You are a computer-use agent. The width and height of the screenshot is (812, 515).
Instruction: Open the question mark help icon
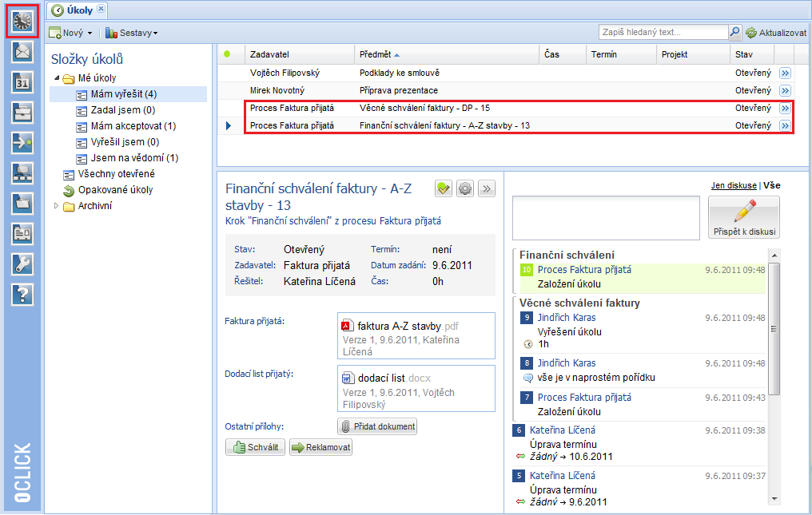[x=22, y=295]
